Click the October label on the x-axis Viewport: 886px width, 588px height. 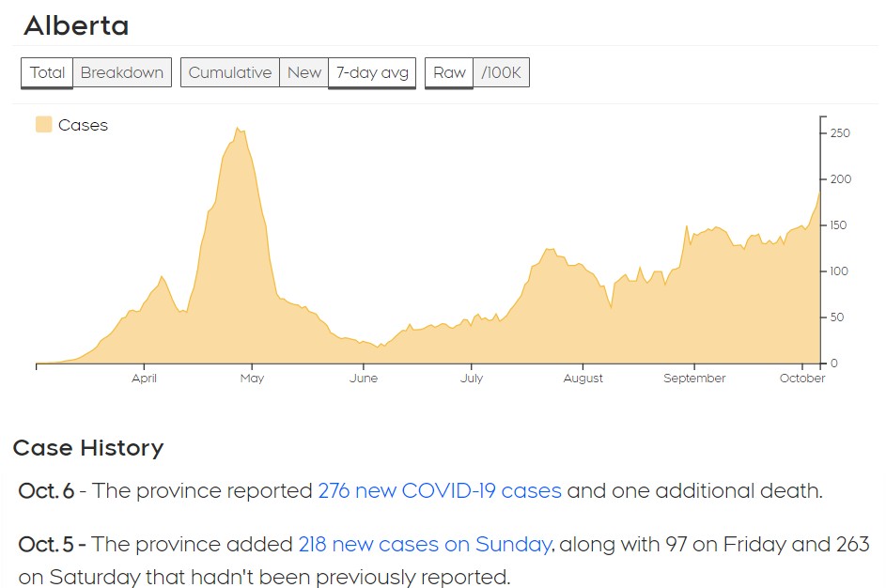click(802, 379)
